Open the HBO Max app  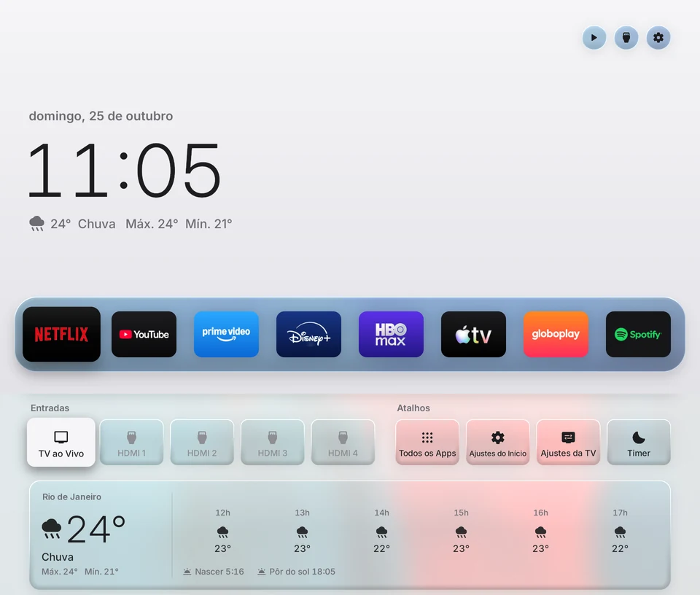coord(391,335)
